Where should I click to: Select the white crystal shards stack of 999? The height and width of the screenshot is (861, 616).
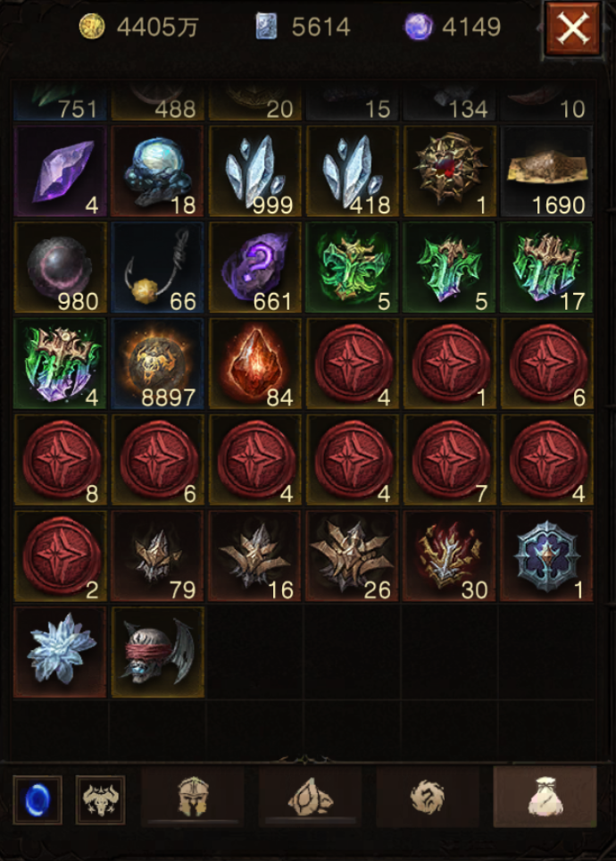(255, 171)
